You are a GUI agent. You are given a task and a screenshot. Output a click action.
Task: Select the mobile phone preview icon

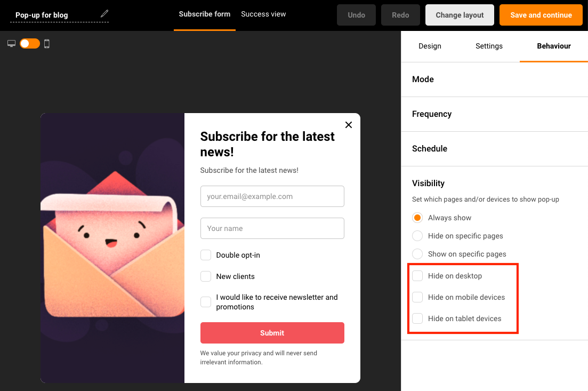tap(47, 44)
